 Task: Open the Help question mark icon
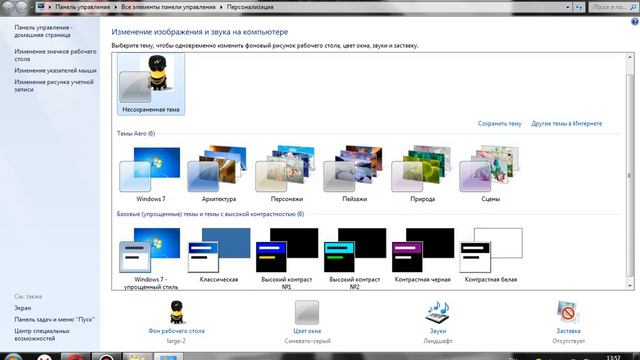(635, 22)
